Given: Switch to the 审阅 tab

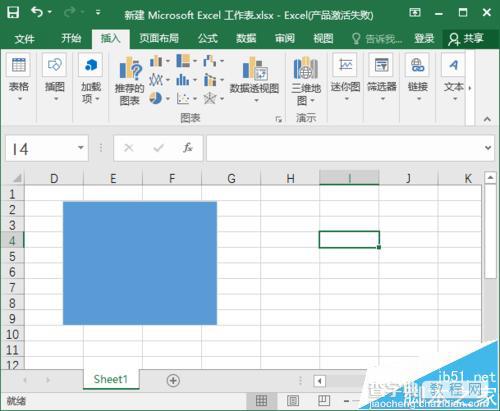Looking at the screenshot, I should click(x=285, y=38).
